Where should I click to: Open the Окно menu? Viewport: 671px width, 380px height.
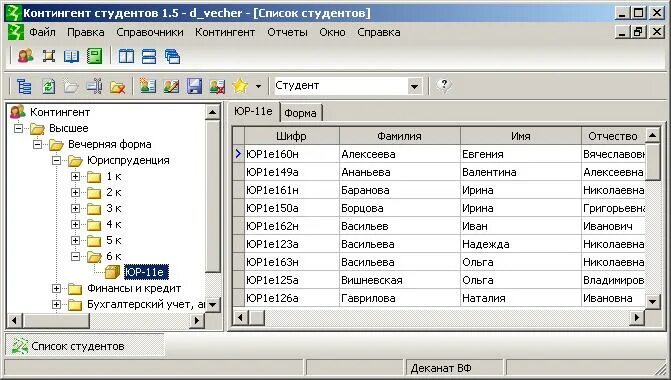pyautogui.click(x=333, y=33)
